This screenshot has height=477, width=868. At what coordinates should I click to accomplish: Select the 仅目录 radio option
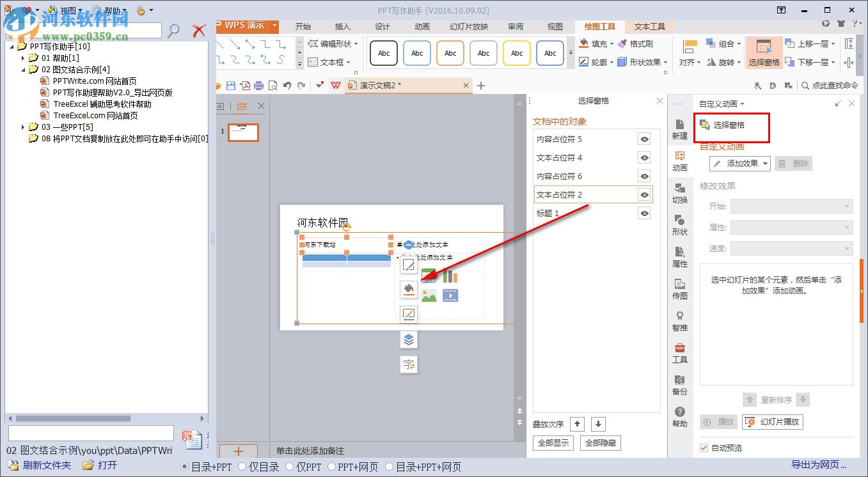coord(242,467)
